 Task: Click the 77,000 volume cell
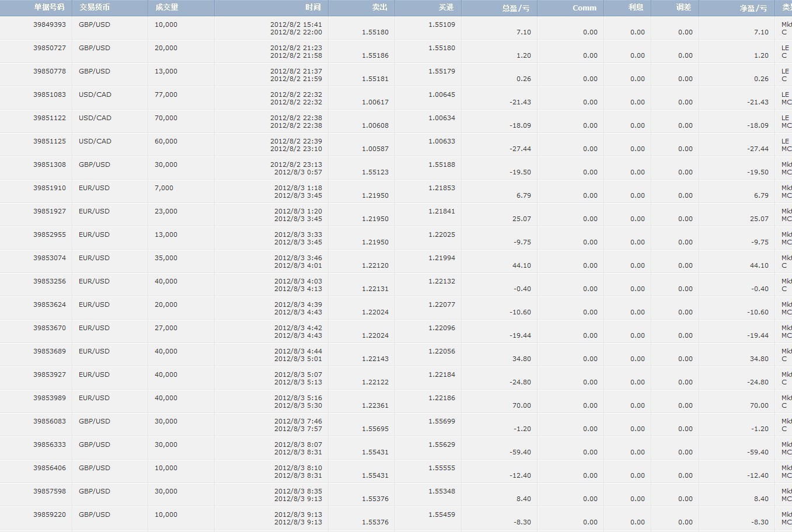[x=166, y=94]
